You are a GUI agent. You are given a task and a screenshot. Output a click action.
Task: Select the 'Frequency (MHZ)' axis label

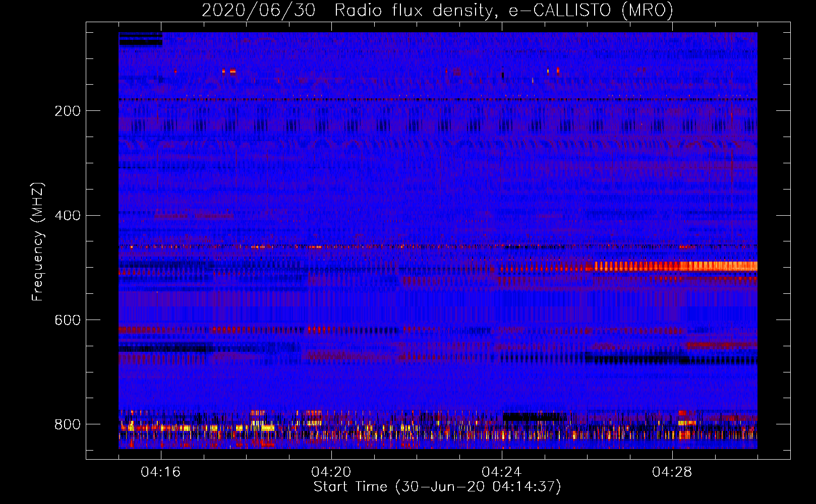click(x=37, y=241)
